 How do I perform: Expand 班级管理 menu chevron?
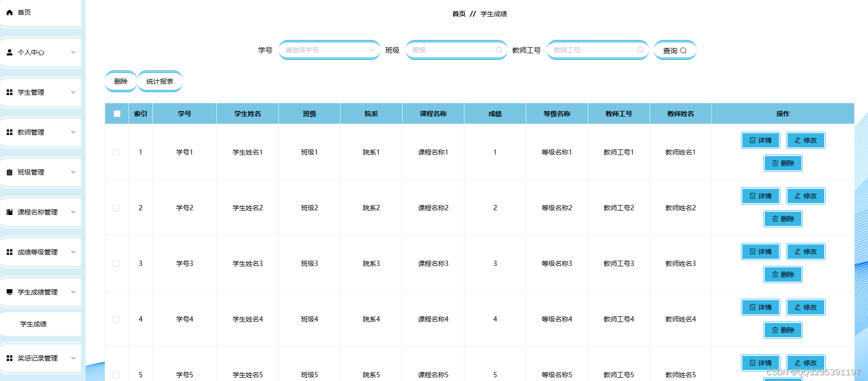point(73,172)
